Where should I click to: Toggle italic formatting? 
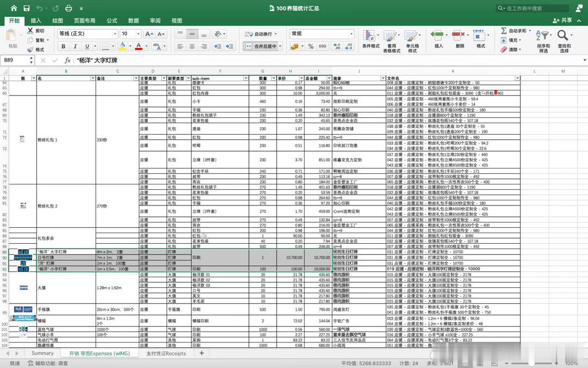75,46
